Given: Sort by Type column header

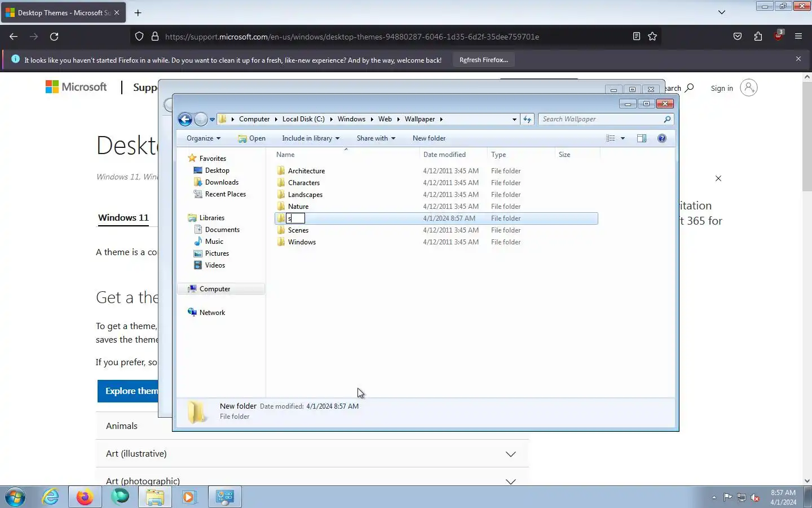Looking at the screenshot, I should pos(521,155).
